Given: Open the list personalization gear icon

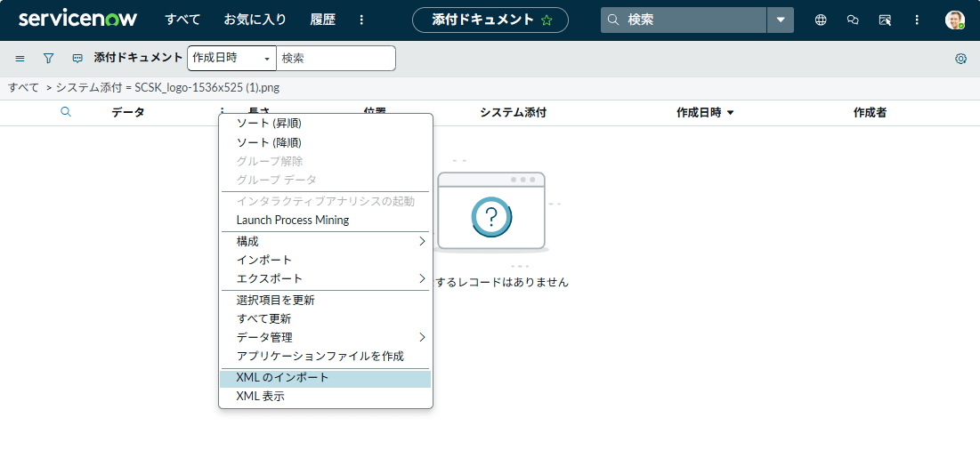Looking at the screenshot, I should pyautogui.click(x=960, y=59).
